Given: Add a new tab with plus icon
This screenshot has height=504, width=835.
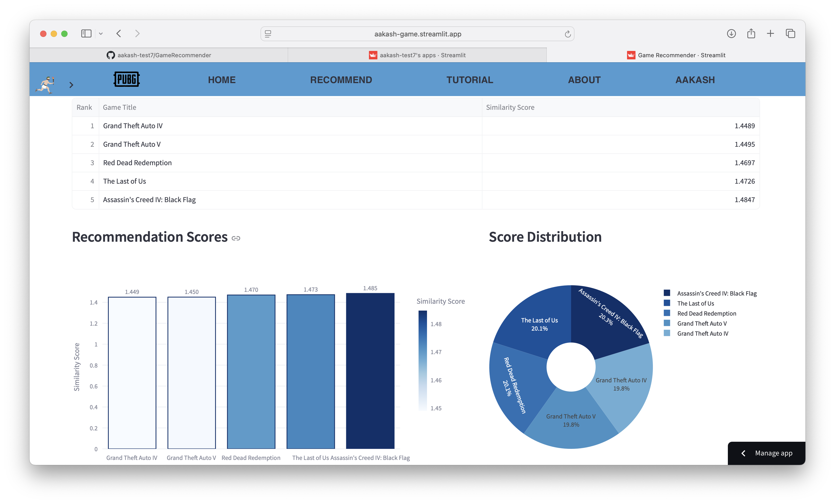Looking at the screenshot, I should click(x=770, y=34).
